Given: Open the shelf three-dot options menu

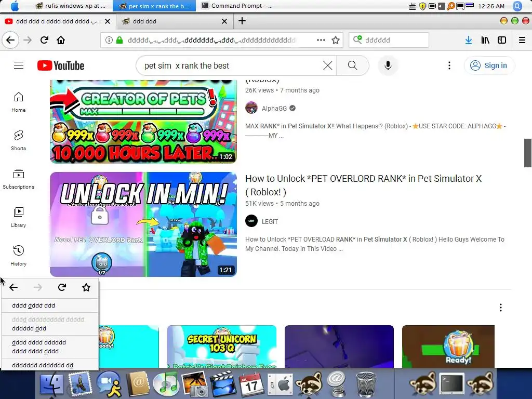Looking at the screenshot, I should [500, 308].
